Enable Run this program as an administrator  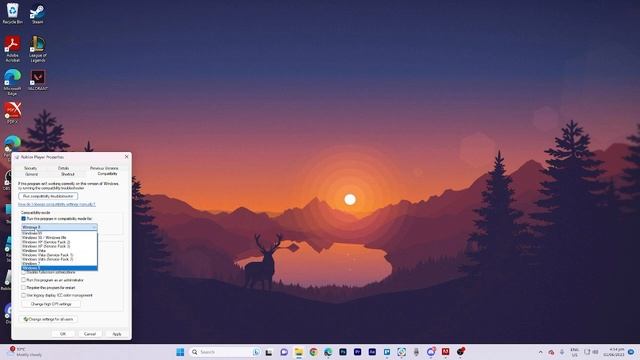(23, 280)
